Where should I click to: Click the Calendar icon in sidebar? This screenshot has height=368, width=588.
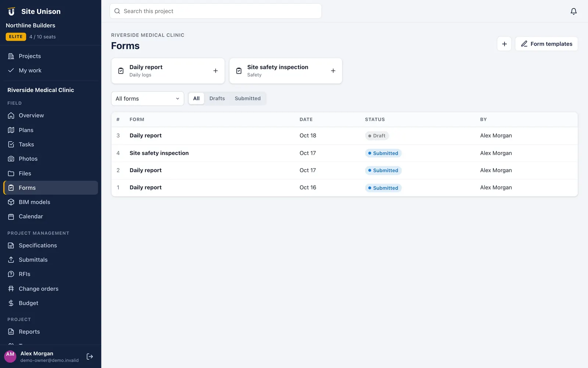pos(11,216)
